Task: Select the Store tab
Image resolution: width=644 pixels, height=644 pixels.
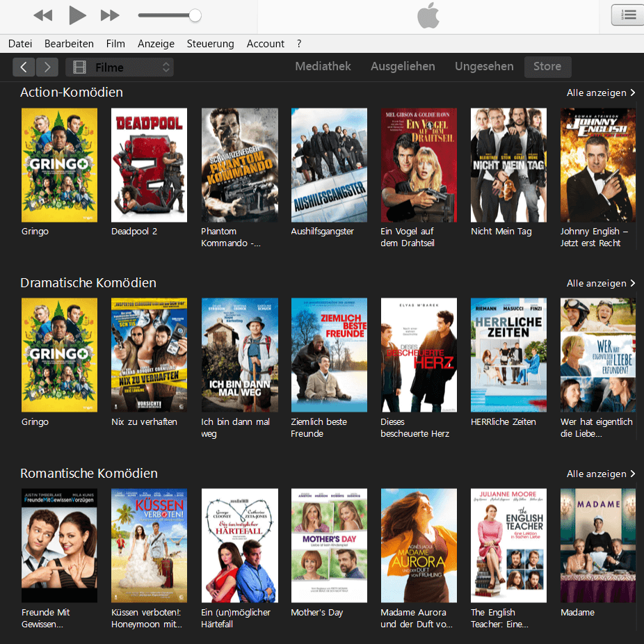Action: point(547,67)
